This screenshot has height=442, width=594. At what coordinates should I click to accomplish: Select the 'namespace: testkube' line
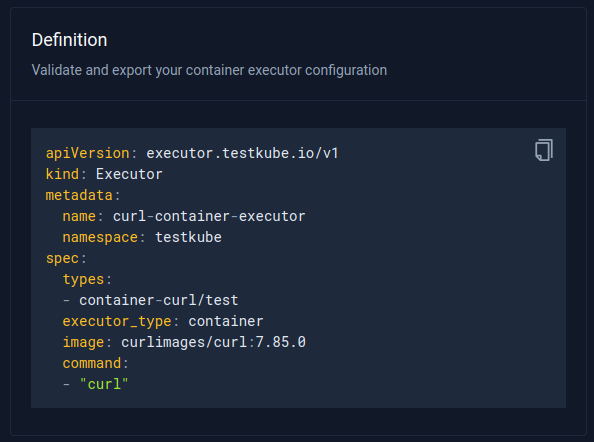tap(142, 237)
